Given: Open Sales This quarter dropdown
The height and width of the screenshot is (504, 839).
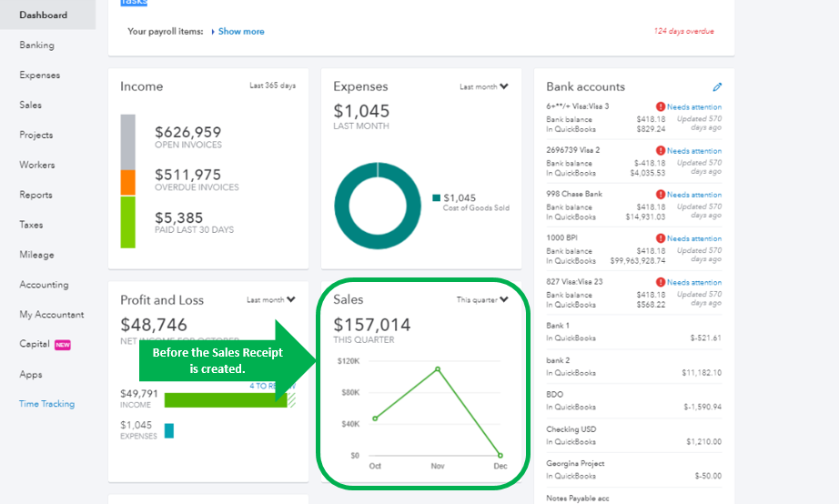Looking at the screenshot, I should pos(482,299).
